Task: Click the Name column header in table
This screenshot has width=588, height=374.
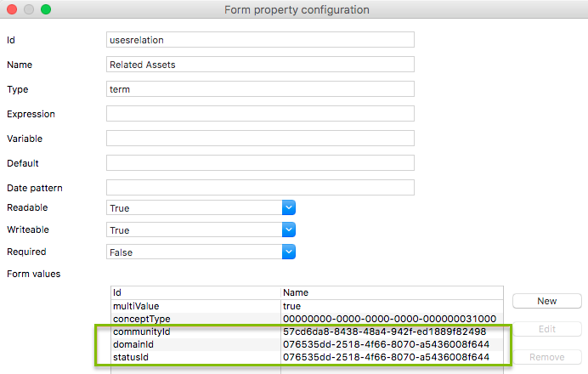Action: click(x=391, y=292)
